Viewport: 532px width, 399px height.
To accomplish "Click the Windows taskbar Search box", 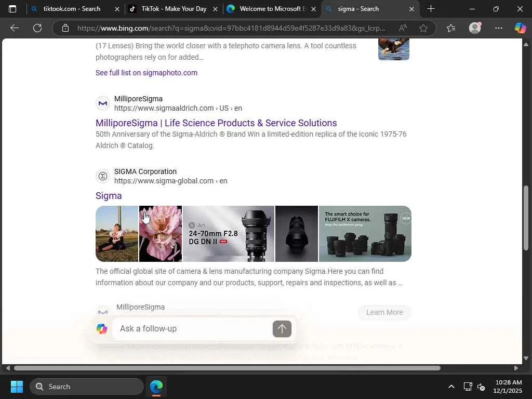I will tap(87, 387).
